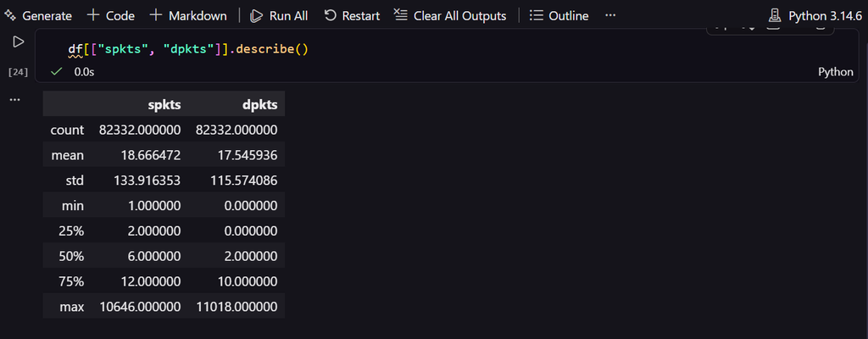Viewport: 868px width, 339px height.
Task: Select the max row label
Action: coord(73,306)
